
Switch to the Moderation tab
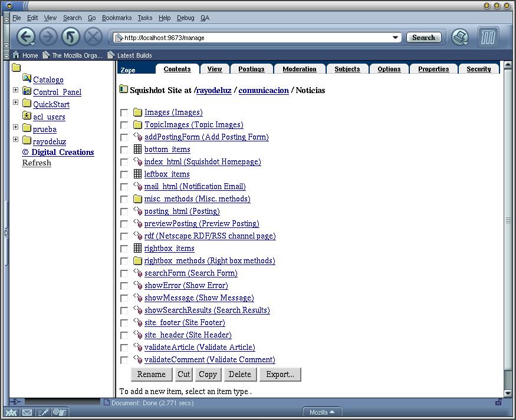[x=300, y=69]
